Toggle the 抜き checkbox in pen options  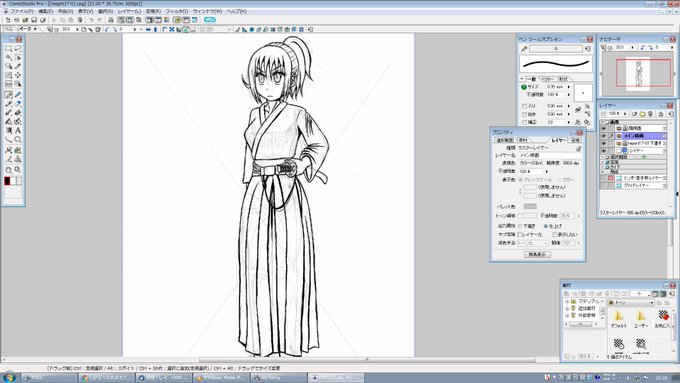(x=524, y=114)
